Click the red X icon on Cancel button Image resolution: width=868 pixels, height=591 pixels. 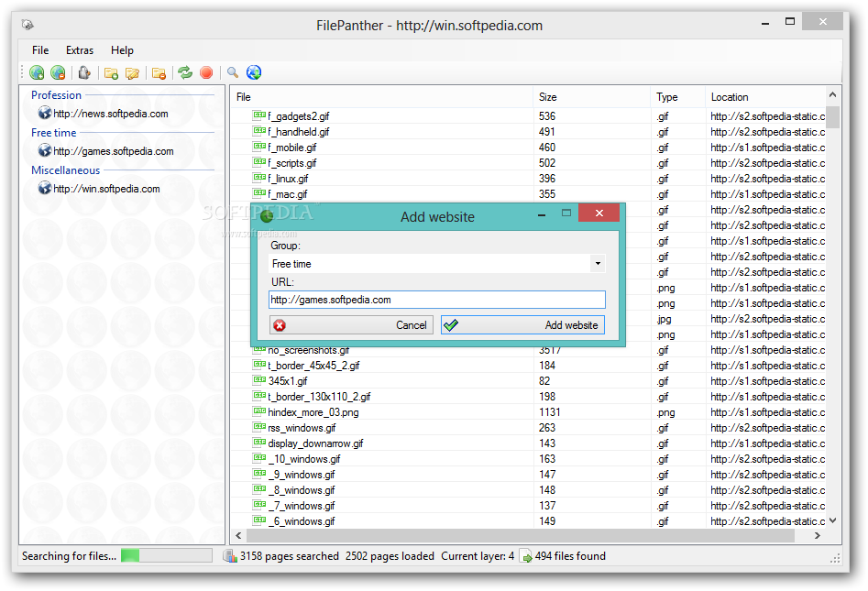click(x=280, y=325)
